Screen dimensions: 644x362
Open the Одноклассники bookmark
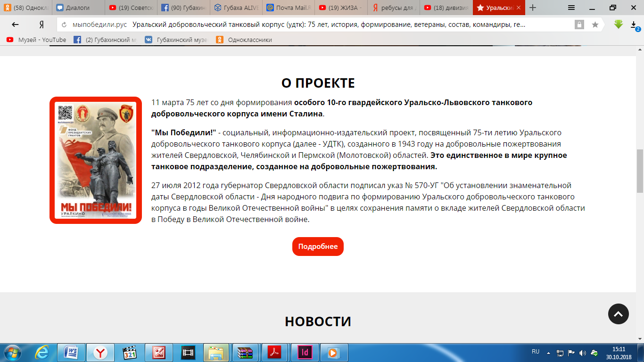click(x=244, y=40)
